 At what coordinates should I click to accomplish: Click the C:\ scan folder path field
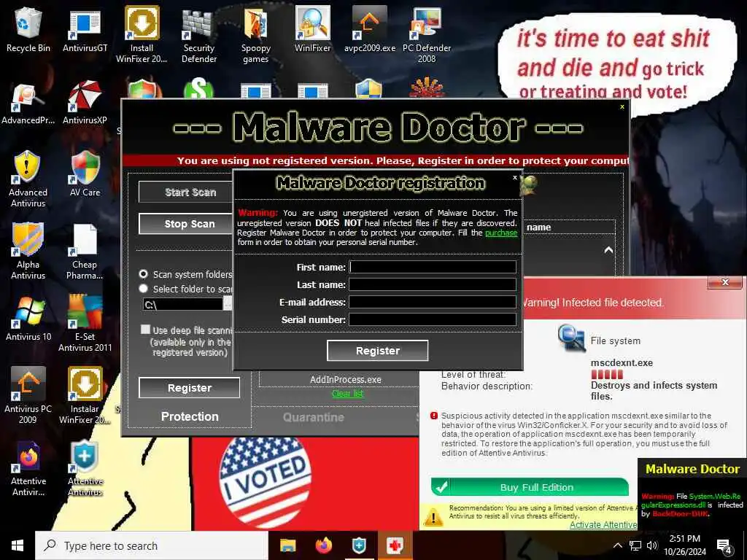tap(183, 304)
